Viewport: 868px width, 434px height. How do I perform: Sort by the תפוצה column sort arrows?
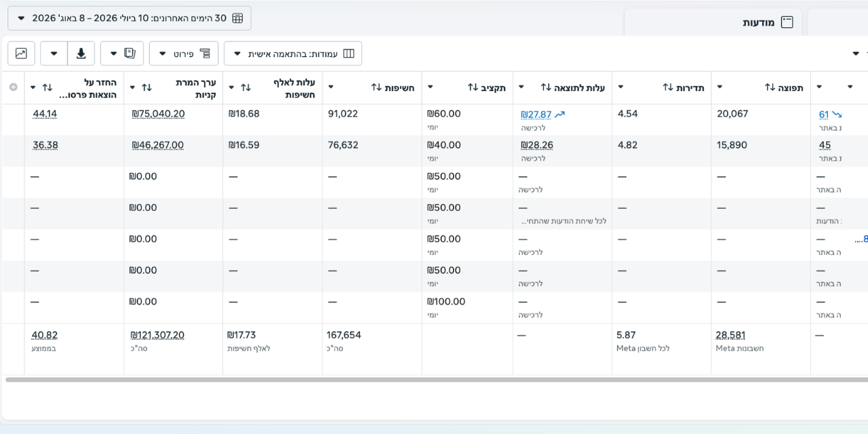click(770, 87)
